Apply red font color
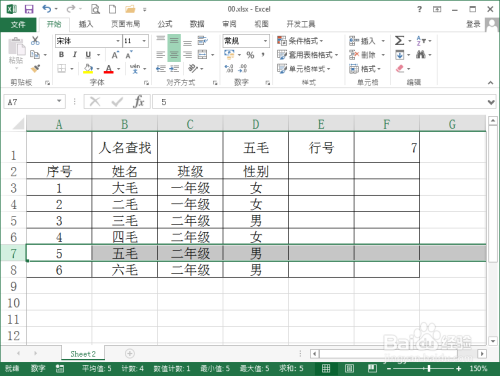The height and width of the screenshot is (376, 500). click(x=109, y=69)
